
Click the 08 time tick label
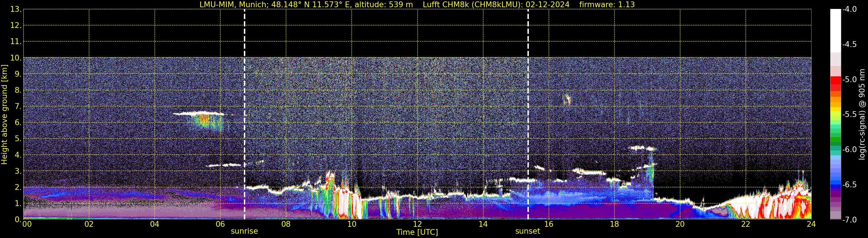pos(286,224)
